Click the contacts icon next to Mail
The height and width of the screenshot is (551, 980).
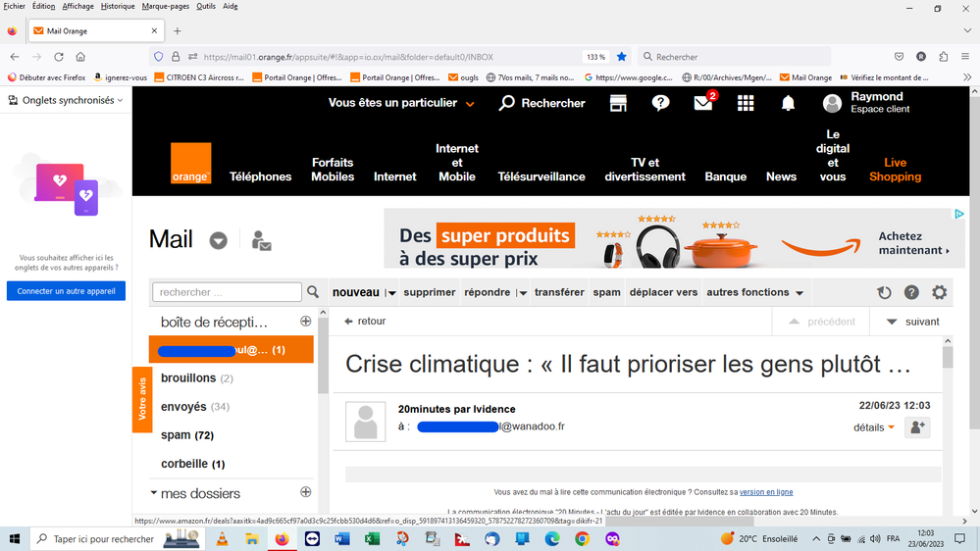(x=261, y=240)
